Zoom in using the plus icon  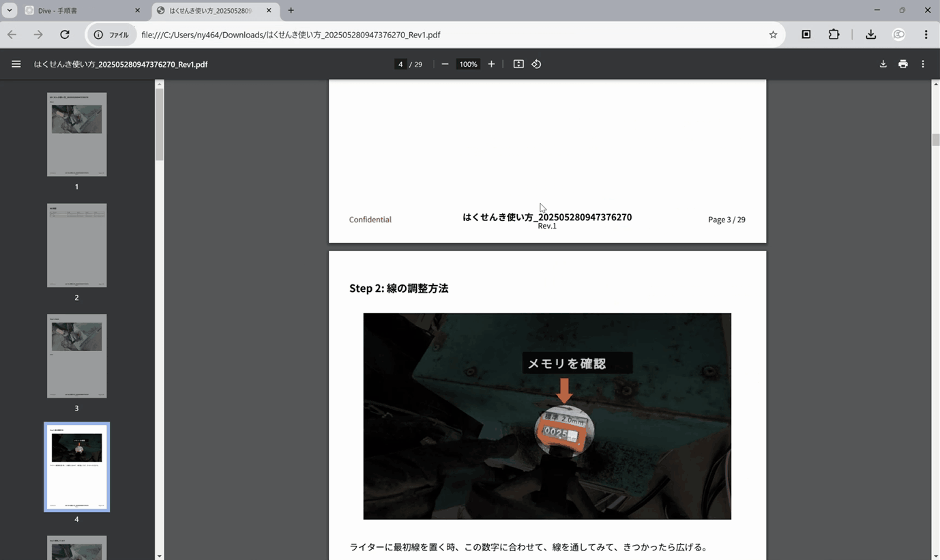[491, 64]
